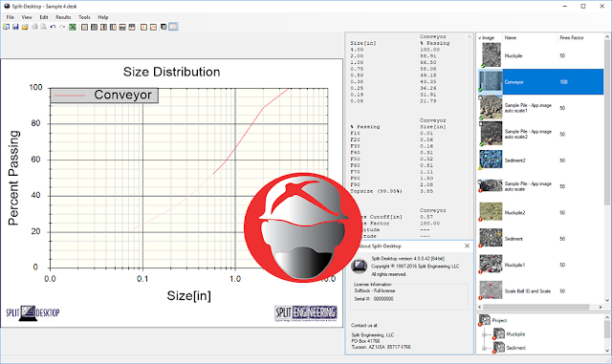Click image list horizontal scrollbar left arrow
The width and height of the screenshot is (612, 364).
[480, 307]
